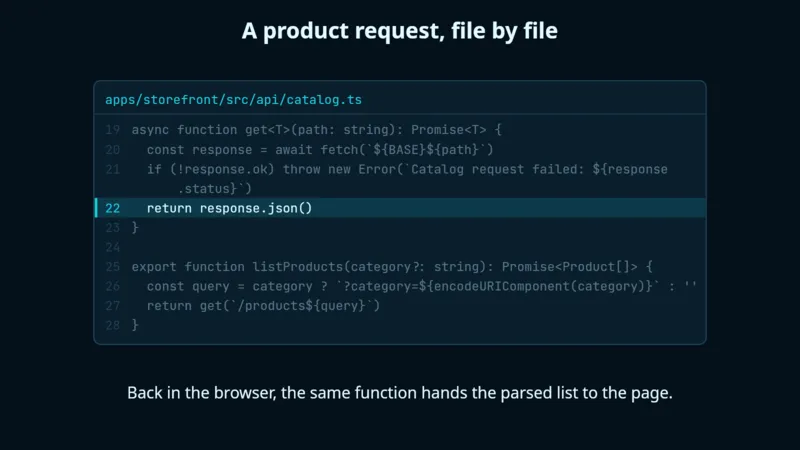Click the heading "A product request, file by file"
Viewport: 800px width, 450px height.
(399, 31)
